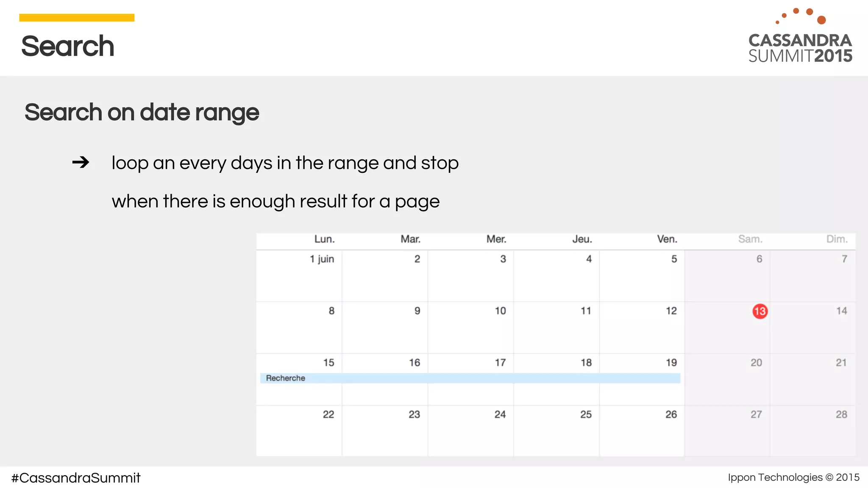Viewport: 868px width, 488px height.
Task: Select the Ven. column header
Action: (667, 239)
